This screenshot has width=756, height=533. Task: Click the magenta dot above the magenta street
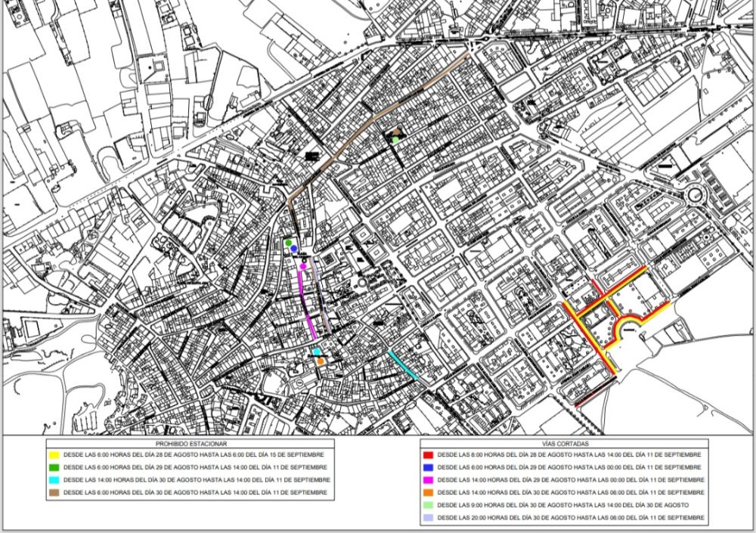[303, 266]
